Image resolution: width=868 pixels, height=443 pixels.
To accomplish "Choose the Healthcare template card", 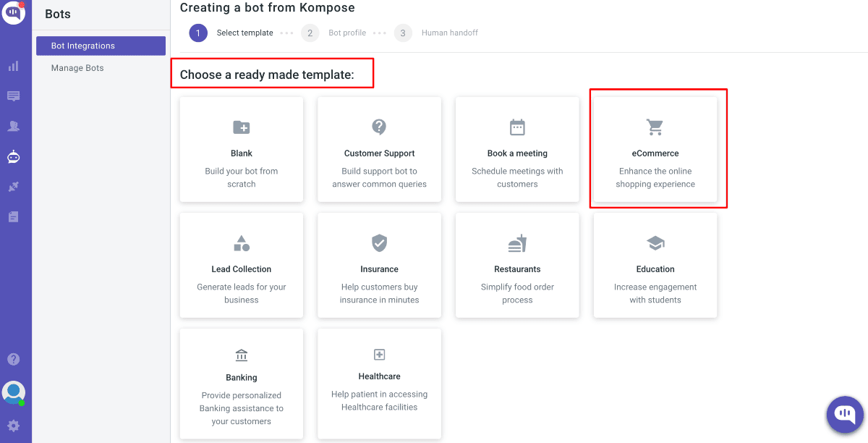I will (x=379, y=381).
